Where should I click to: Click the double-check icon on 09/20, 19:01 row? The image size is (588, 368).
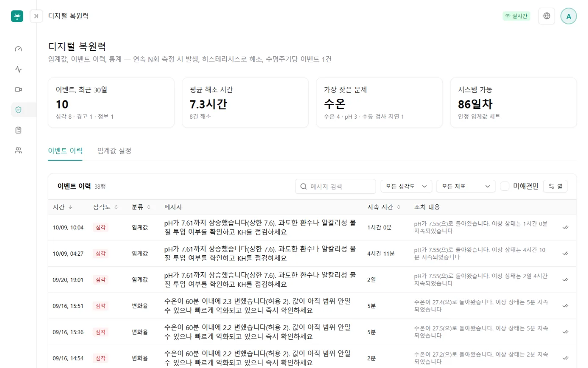[565, 280]
